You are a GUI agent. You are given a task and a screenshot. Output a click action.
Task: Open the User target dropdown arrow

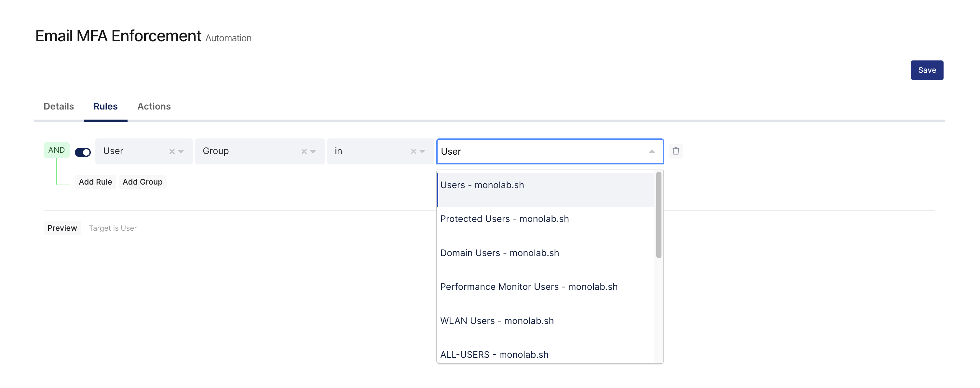coord(181,151)
